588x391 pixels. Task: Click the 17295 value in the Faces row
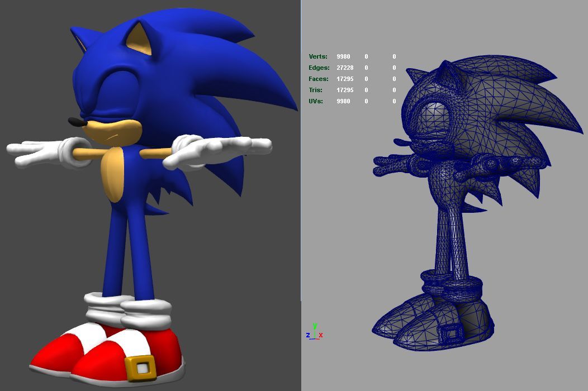345,79
